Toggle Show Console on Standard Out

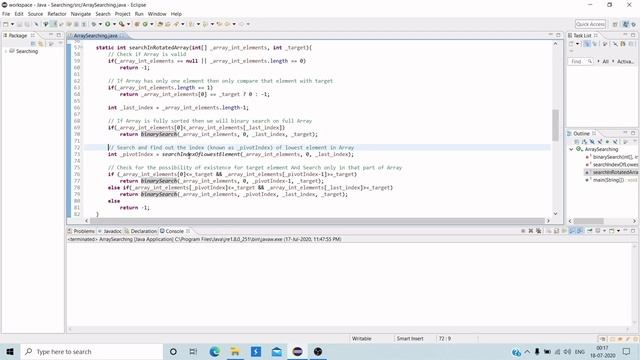572,231
